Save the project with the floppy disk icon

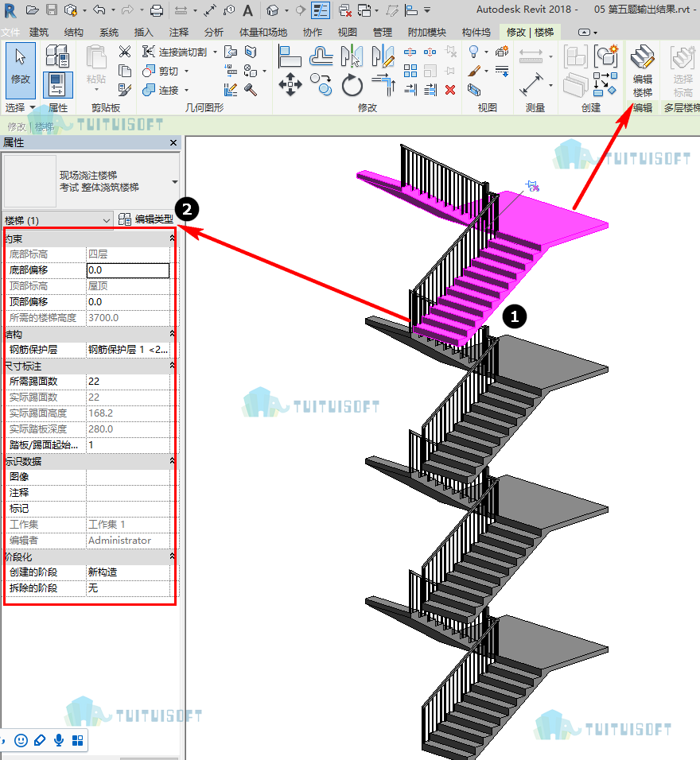52,10
